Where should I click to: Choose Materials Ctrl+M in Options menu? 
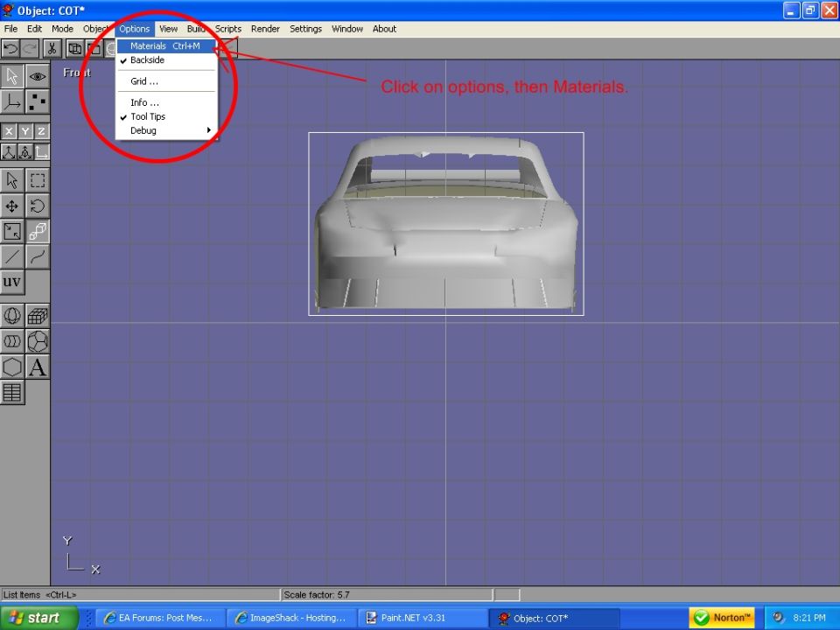[x=166, y=46]
